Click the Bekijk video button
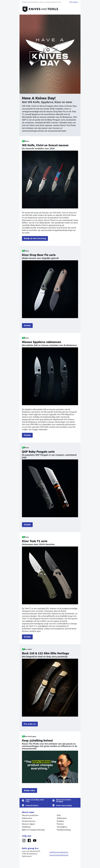 29,790
